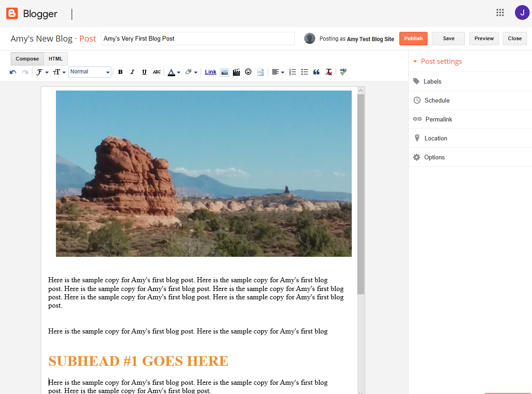The image size is (532, 394).
Task: Remove formatting from selected text
Action: (x=329, y=72)
